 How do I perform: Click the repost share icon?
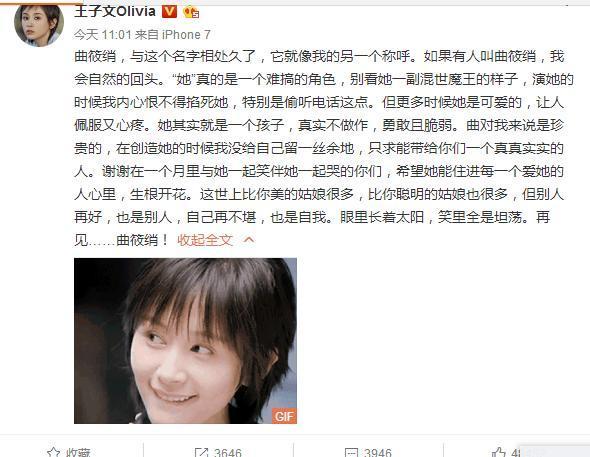201,452
